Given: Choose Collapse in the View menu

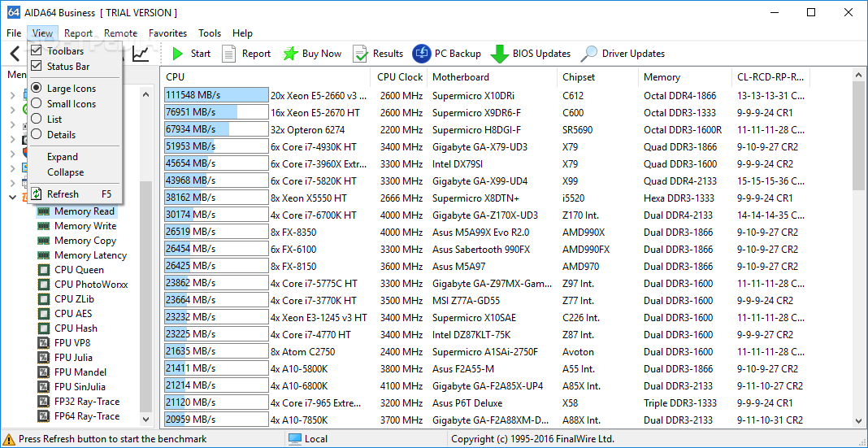Looking at the screenshot, I should [74, 172].
